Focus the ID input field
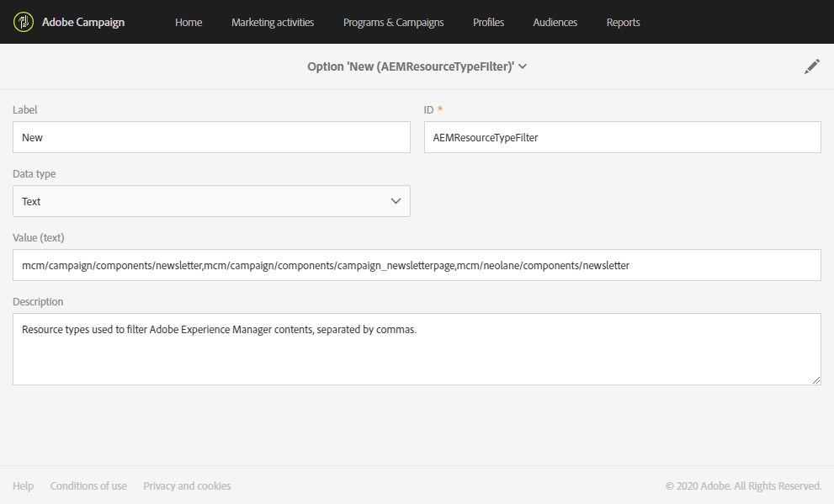 622,137
